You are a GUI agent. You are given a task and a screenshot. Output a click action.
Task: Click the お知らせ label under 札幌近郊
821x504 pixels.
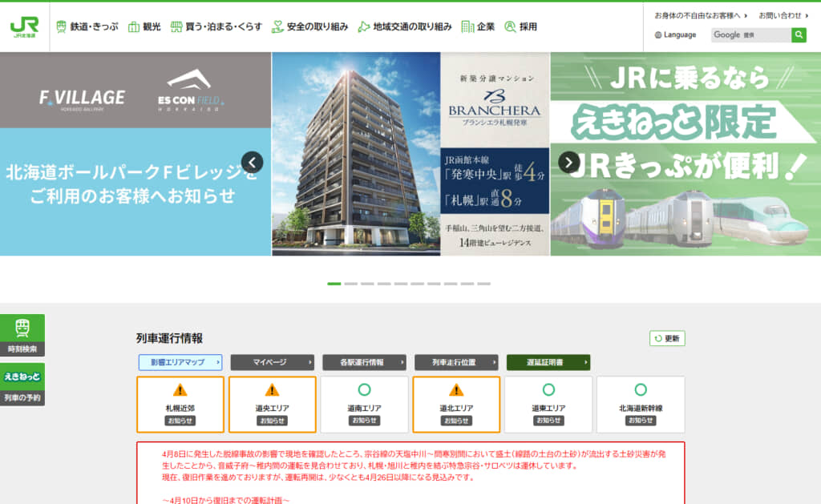point(180,421)
